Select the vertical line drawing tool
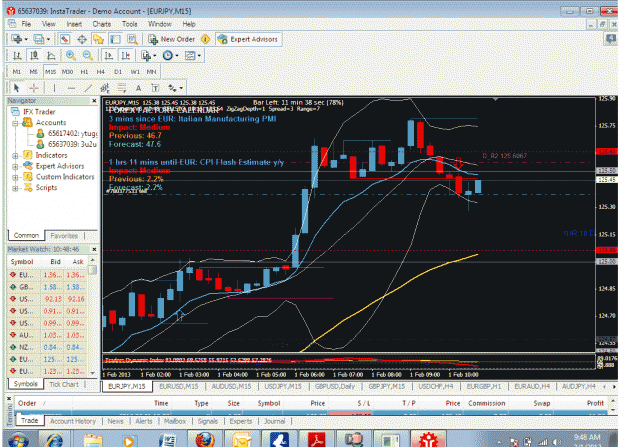The image size is (625, 447). click(54, 88)
